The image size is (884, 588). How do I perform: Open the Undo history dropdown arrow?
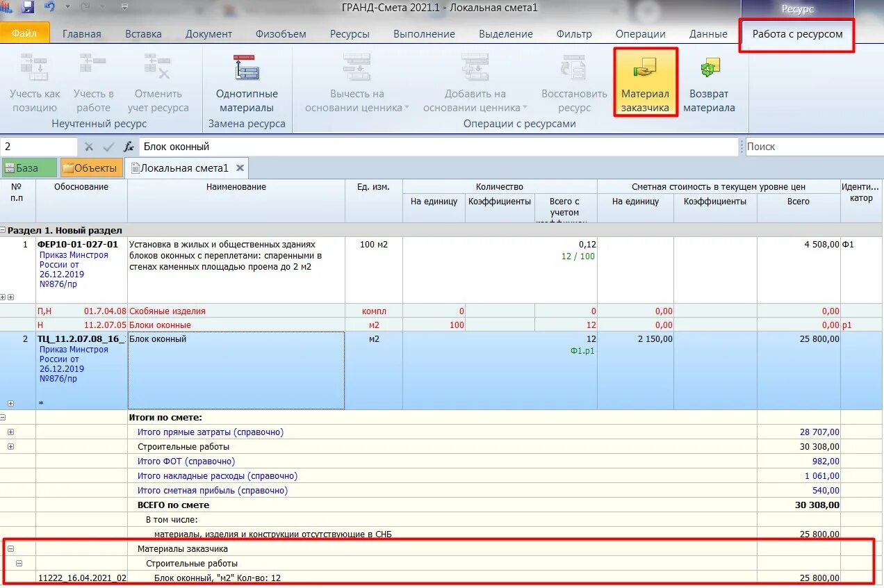coord(67,8)
